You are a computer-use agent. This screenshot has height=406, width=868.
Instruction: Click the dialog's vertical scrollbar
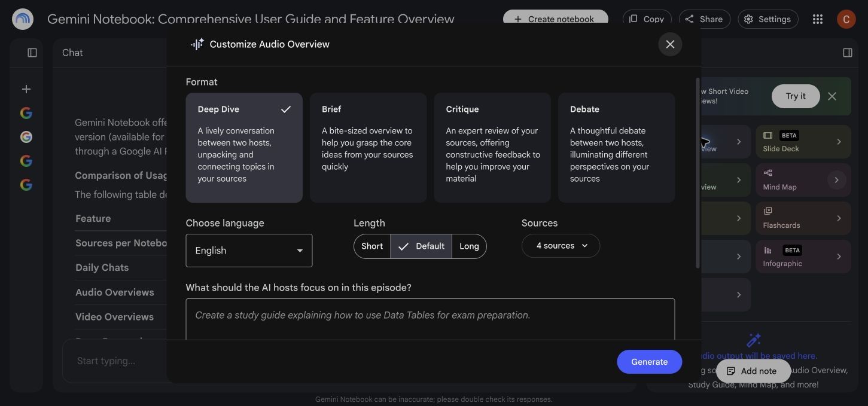tap(698, 173)
